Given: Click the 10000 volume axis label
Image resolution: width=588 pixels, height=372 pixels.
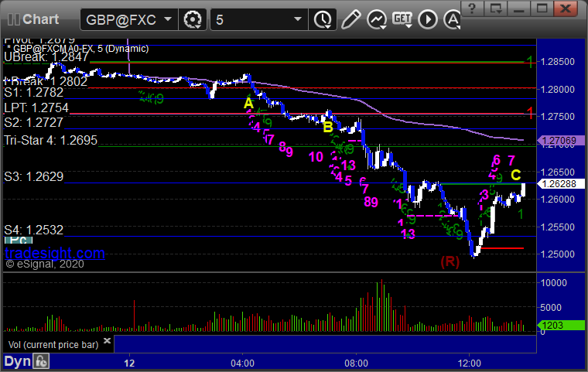Looking at the screenshot, I should pyautogui.click(x=553, y=283).
